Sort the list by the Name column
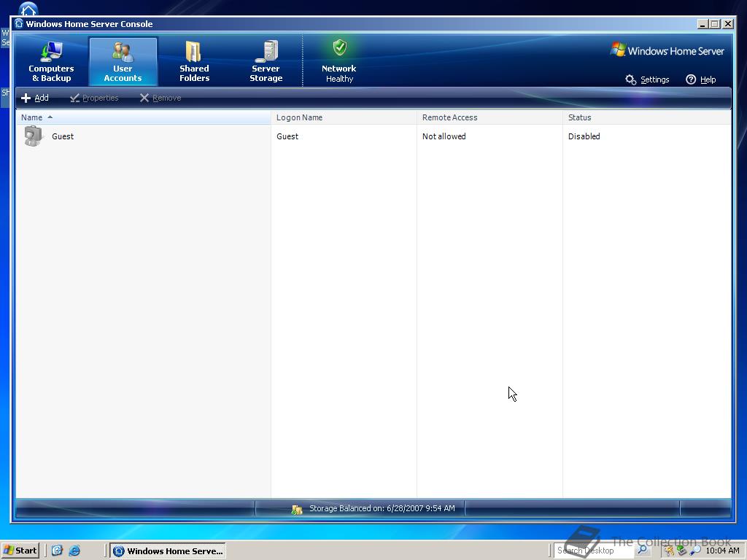747x560 pixels. pos(144,117)
